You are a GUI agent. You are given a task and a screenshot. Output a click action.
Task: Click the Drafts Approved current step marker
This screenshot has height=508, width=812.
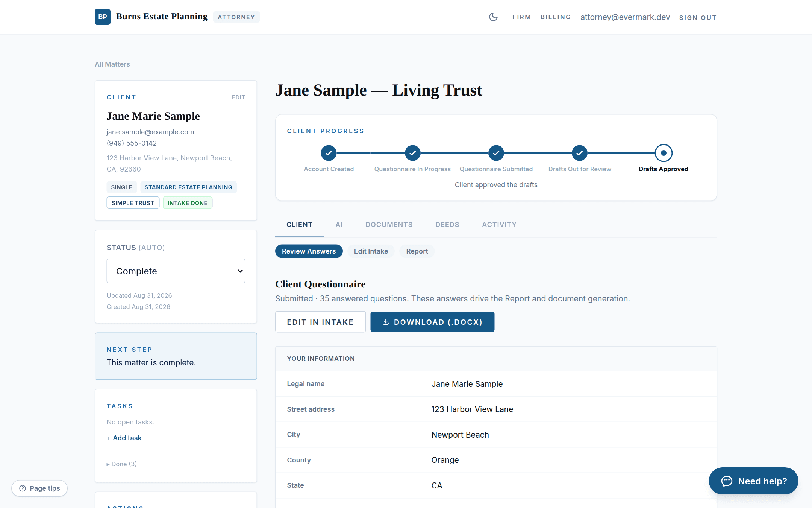pos(664,153)
